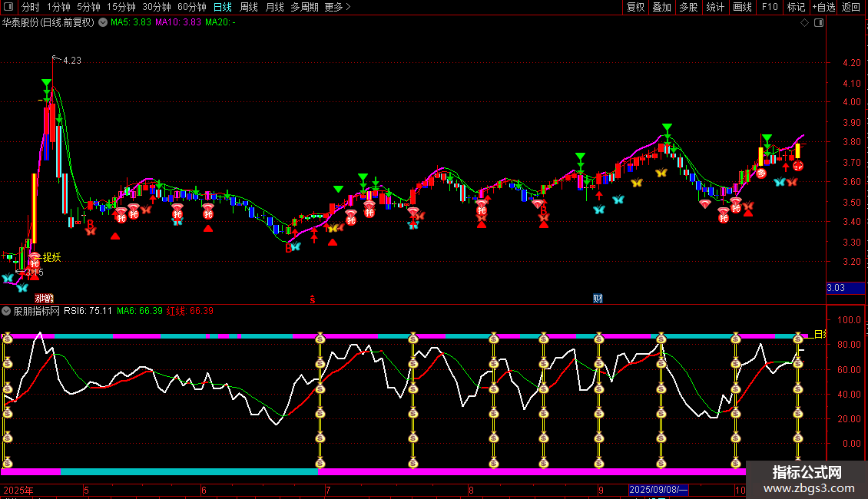The width and height of the screenshot is (868, 499).
Task: Click the MA6: 66.39 value
Action: tap(140, 311)
